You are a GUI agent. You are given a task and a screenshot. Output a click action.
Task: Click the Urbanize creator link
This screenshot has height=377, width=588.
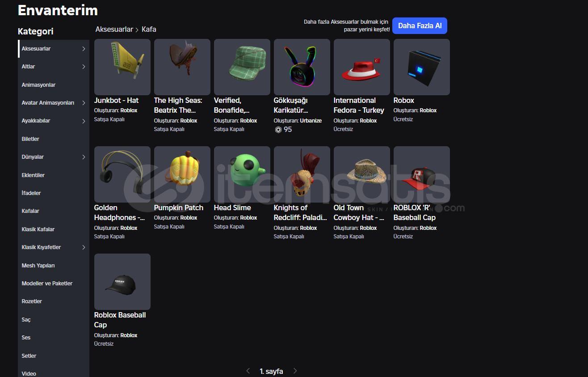(311, 121)
